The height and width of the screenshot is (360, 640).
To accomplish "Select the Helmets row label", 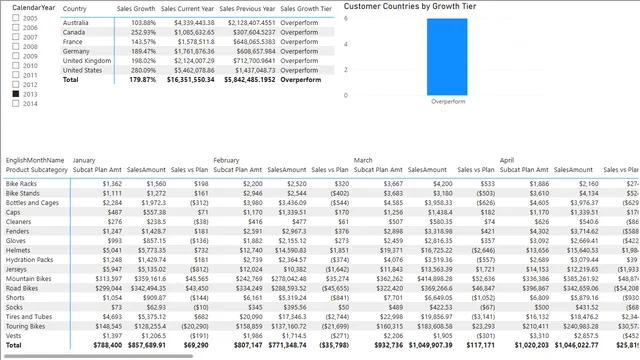I will tap(18, 250).
